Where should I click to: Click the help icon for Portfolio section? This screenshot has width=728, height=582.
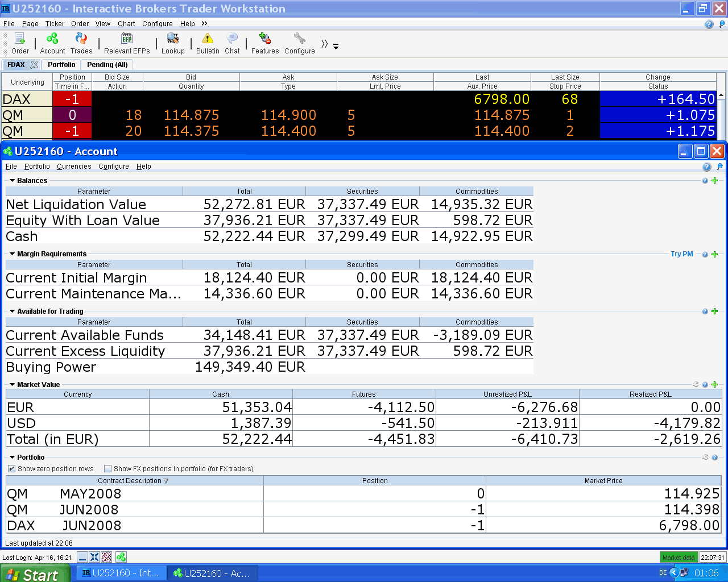pyautogui.click(x=715, y=458)
